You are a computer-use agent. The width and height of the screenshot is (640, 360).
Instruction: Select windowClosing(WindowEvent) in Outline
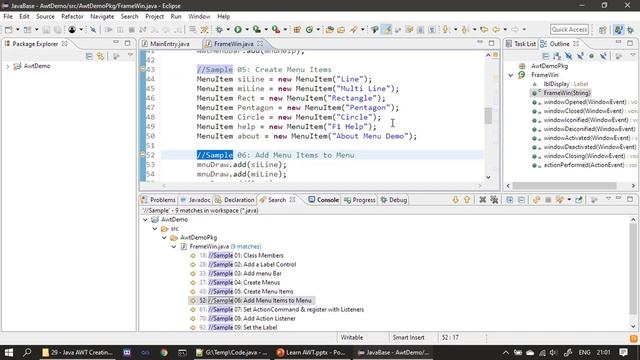pos(584,156)
